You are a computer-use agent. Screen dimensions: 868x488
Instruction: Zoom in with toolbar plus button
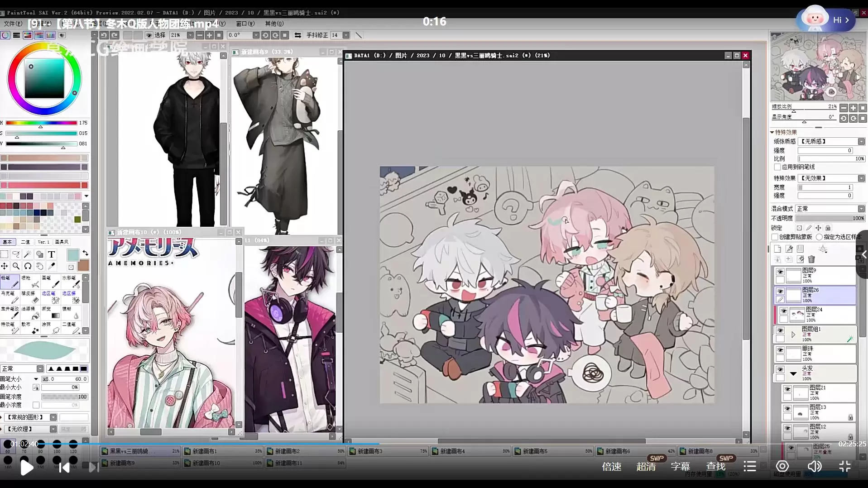(209, 35)
